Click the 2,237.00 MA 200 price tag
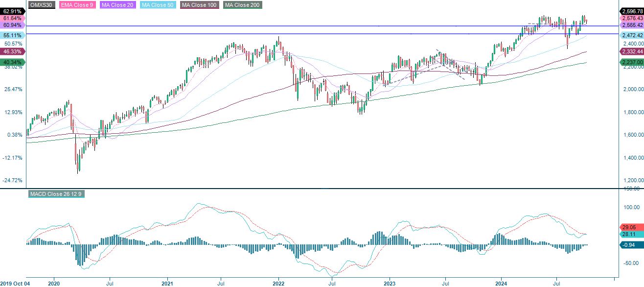This screenshot has width=644, height=287. [631, 62]
